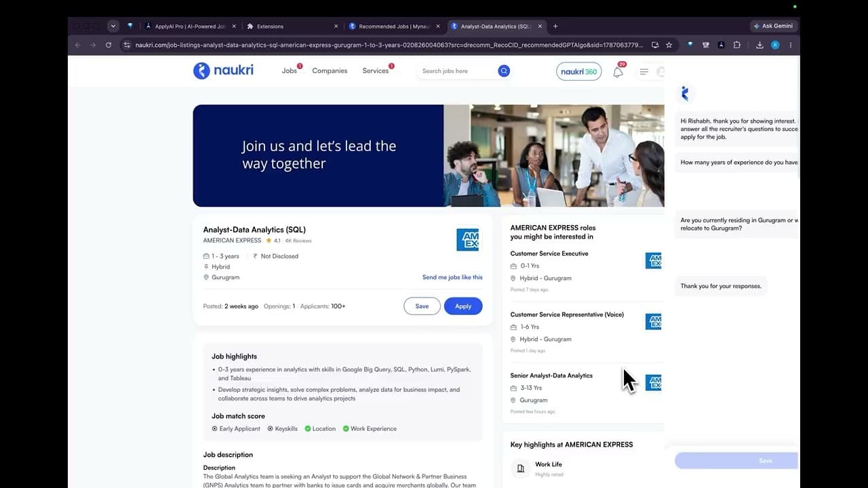This screenshot has height=488, width=868.
Task: Open the 4K Reviews link
Action: point(298,241)
